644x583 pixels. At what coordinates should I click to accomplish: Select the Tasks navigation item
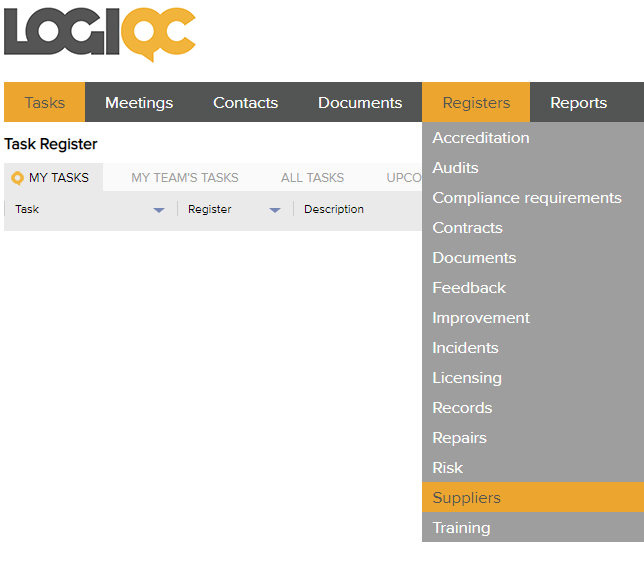(45, 103)
